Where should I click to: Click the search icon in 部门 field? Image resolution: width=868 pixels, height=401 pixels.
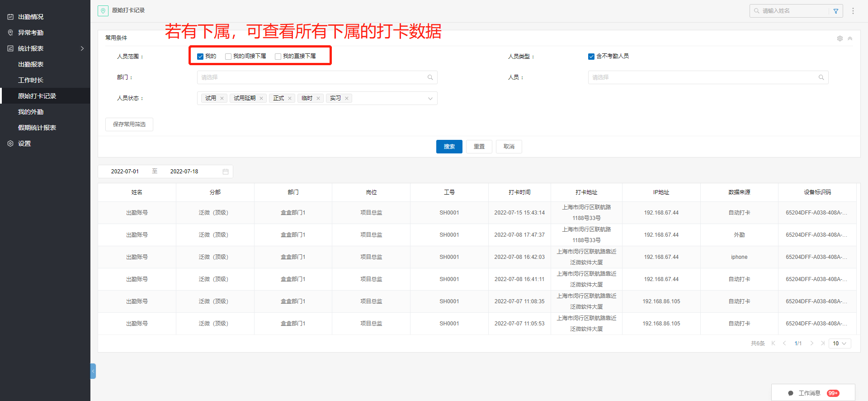pos(430,77)
